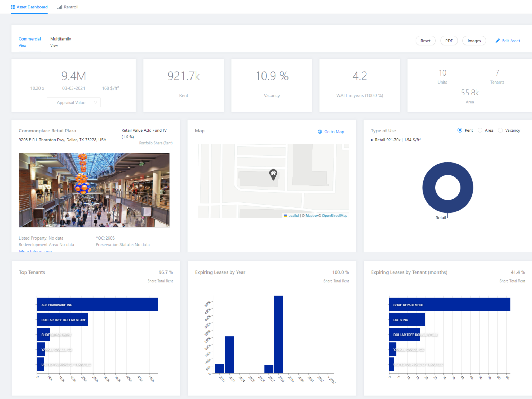Select the Commercial View tab

(x=30, y=42)
